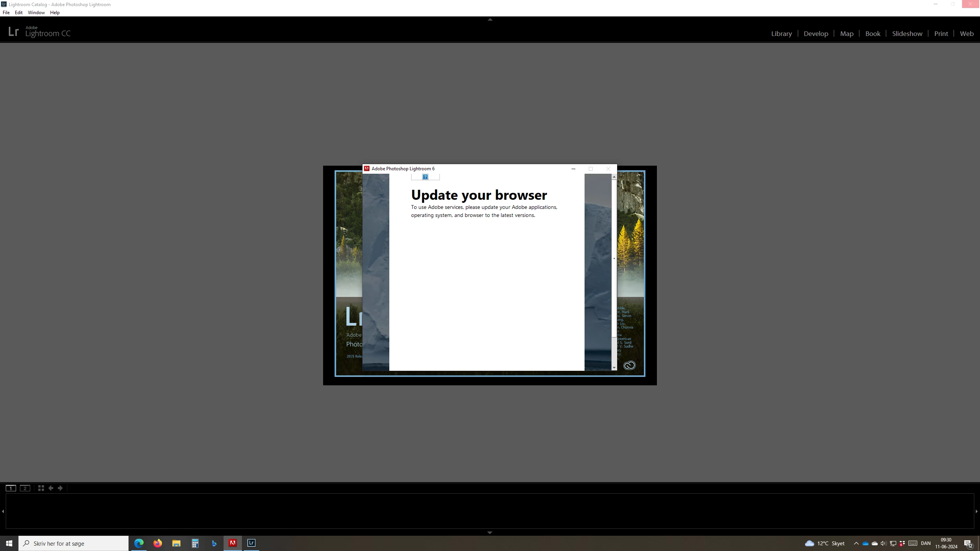Open the Library module
The image size is (980, 551).
[781, 34]
